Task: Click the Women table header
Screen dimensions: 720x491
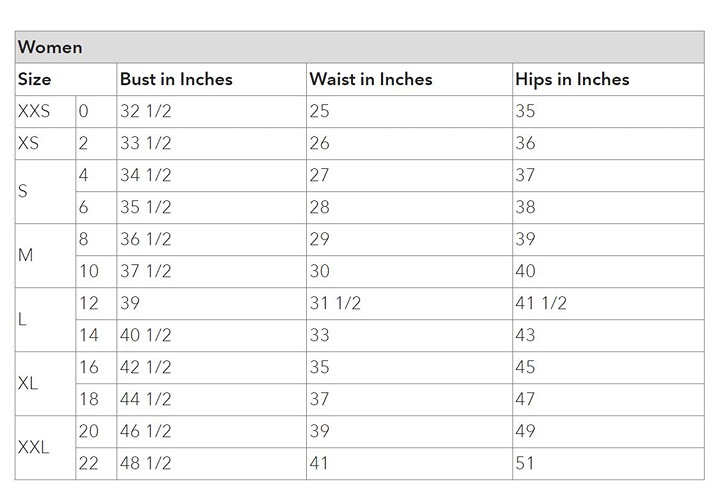Action: (360, 47)
